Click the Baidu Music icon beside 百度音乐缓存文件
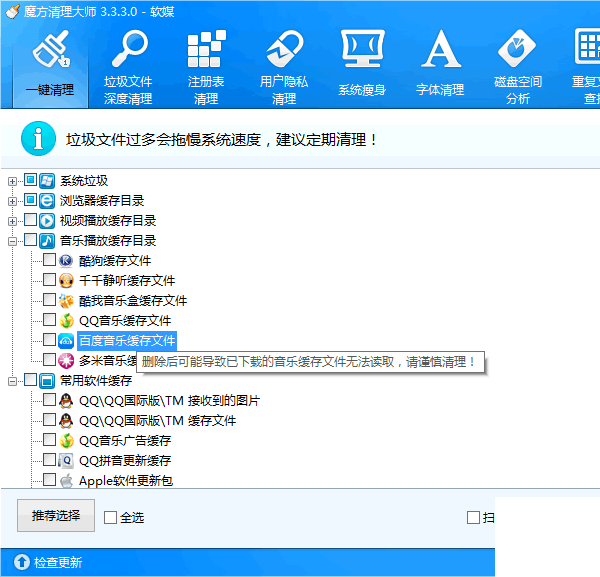600x577 pixels. pyautogui.click(x=66, y=341)
